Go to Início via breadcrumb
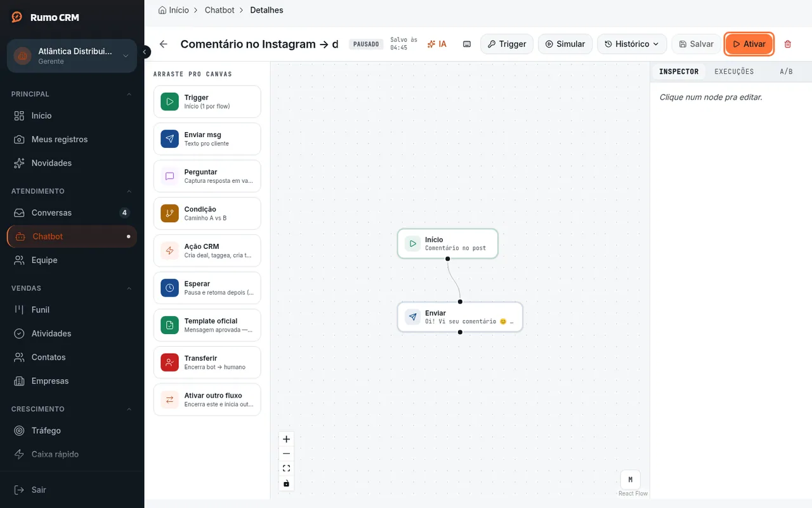Image resolution: width=812 pixels, height=508 pixels. click(x=174, y=10)
